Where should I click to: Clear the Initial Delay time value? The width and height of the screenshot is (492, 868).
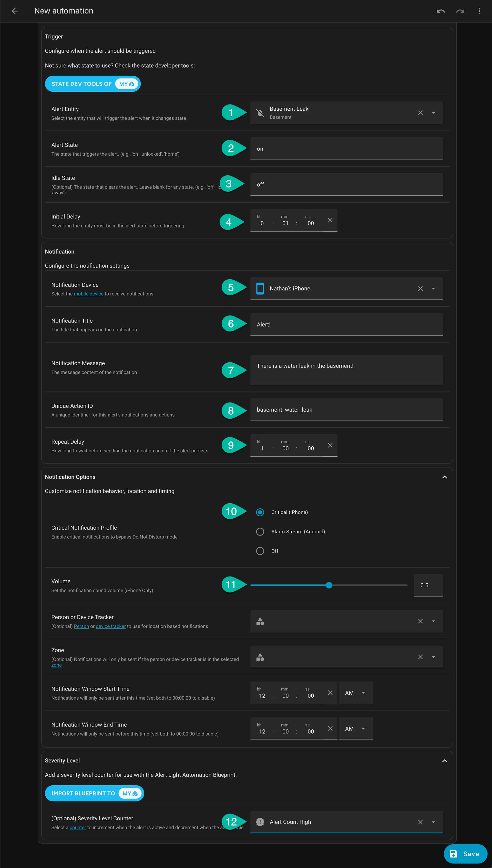(x=330, y=220)
